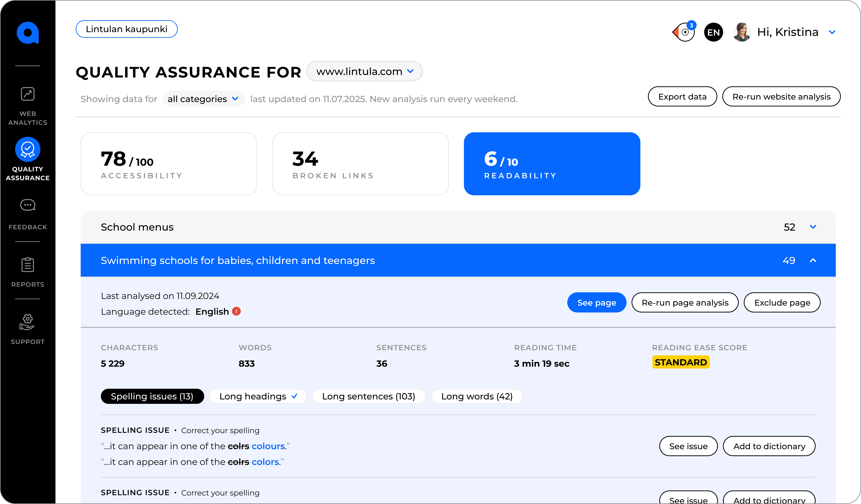Click the suggested correction 'colors'
Viewport: 861px width, 504px height.
(266, 462)
